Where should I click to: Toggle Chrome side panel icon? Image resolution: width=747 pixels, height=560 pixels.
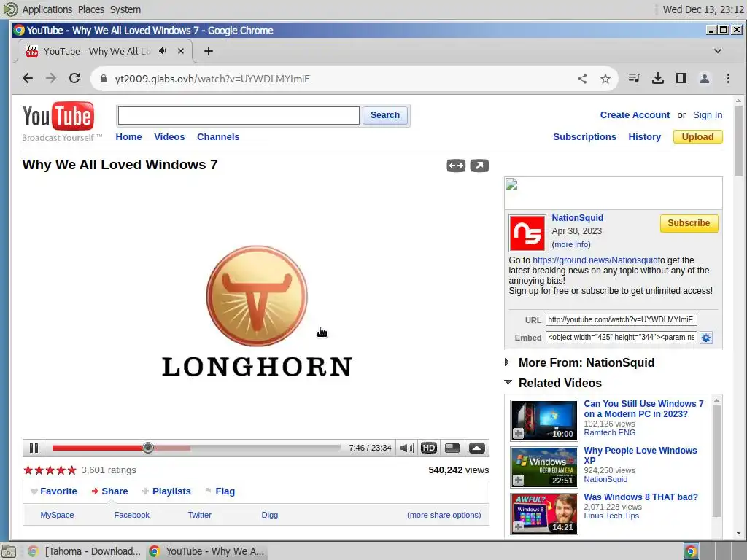tap(681, 79)
